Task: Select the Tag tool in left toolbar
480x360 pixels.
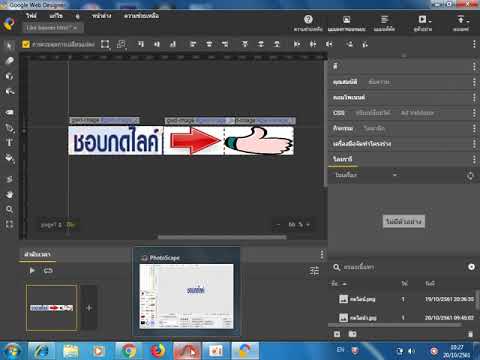Action: point(9,112)
